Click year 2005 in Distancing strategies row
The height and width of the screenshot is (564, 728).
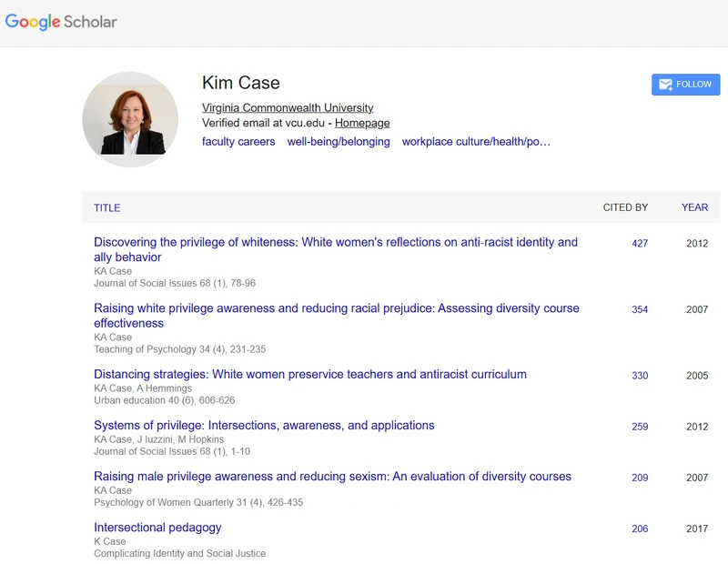coord(697,376)
